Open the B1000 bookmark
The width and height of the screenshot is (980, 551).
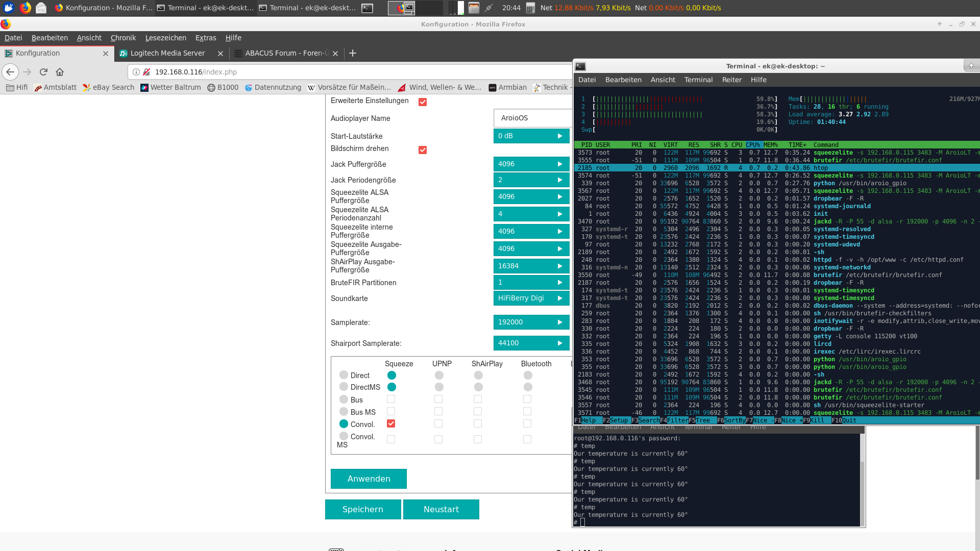click(223, 87)
